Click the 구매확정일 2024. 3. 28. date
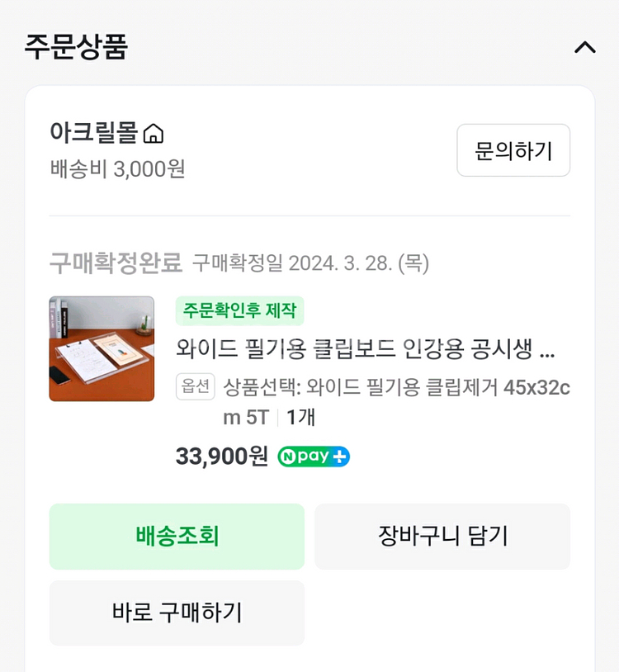Viewport: 619px width, 672px height. coord(310,263)
